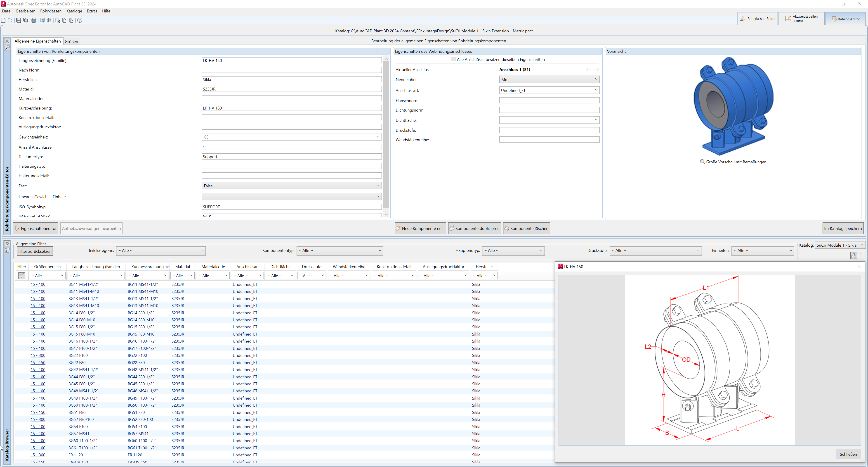Click the Komponente duplizieren button
Viewport: 868px width, 467px height.
click(x=474, y=228)
